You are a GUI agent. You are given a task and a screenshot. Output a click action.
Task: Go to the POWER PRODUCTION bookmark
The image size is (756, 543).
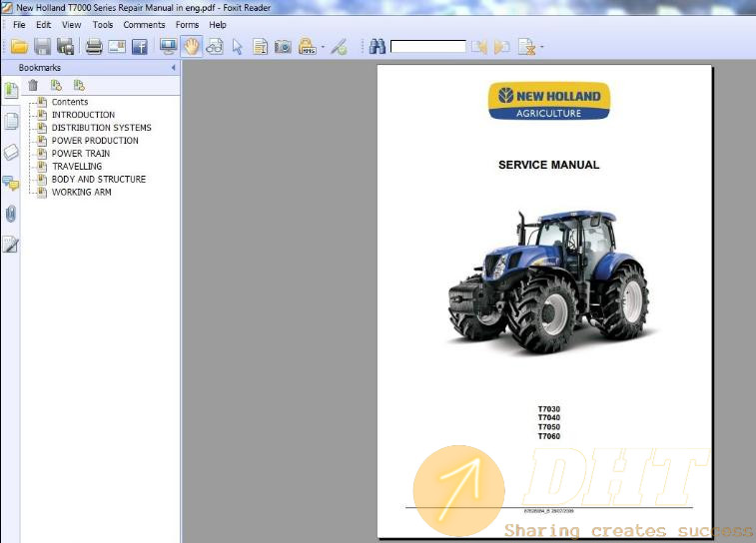point(95,141)
